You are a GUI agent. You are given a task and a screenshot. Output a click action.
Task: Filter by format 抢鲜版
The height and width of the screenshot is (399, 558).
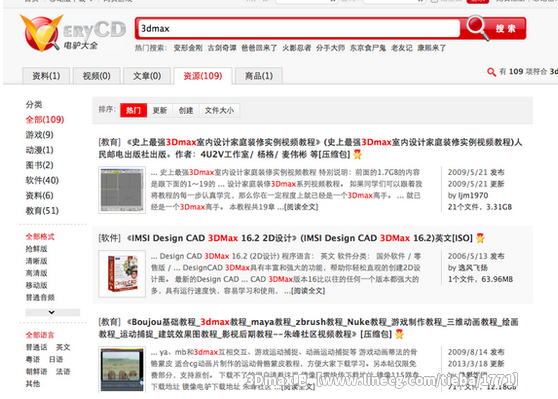36,249
